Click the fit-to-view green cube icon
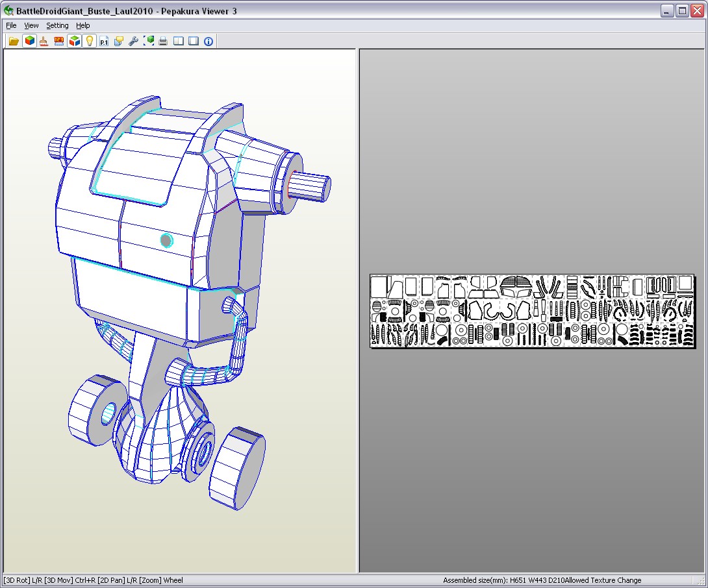This screenshot has width=708, height=588. [x=149, y=42]
